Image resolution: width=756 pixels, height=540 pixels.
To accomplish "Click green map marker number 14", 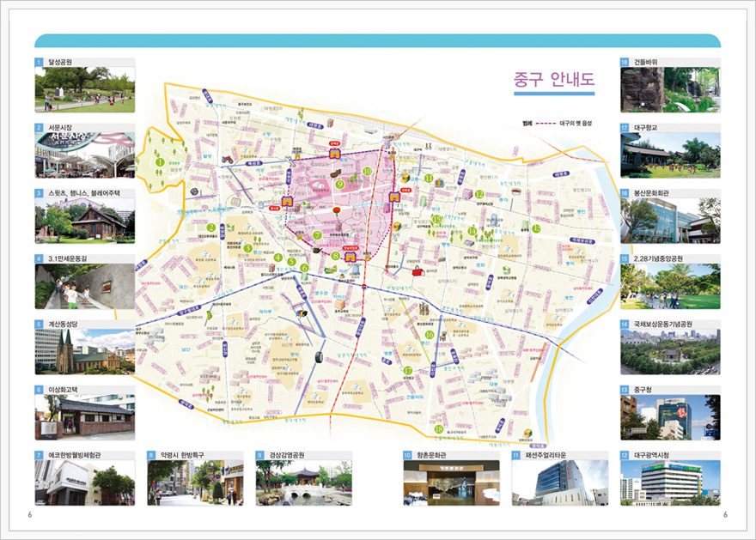I will (472, 231).
